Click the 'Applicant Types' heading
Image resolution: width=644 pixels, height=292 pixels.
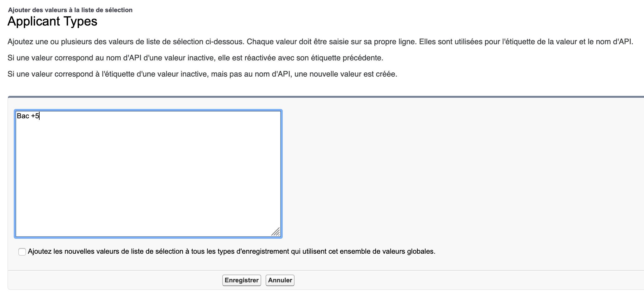[52, 21]
